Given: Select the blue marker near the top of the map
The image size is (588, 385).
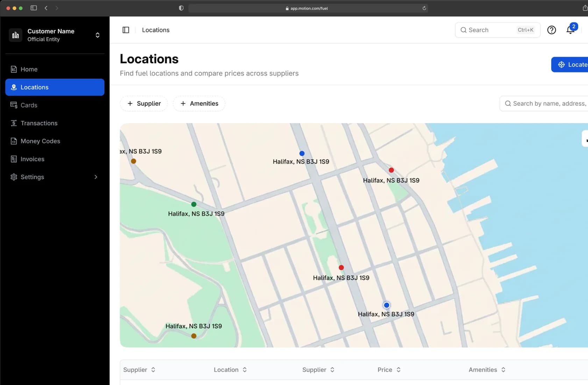Looking at the screenshot, I should tap(302, 154).
